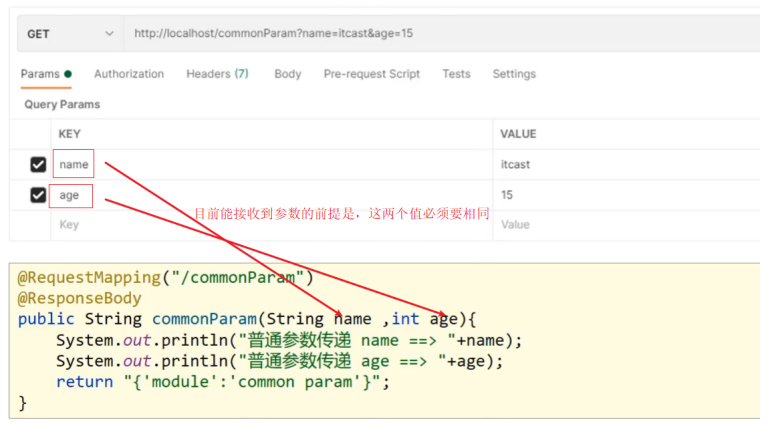Open the Headers (7) tab
Screen dimensions: 779x428
click(x=218, y=74)
